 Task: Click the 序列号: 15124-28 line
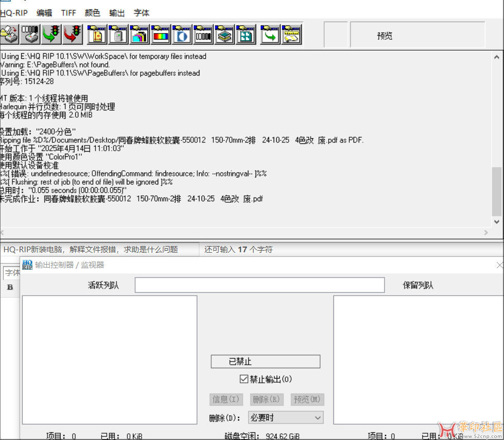[x=27, y=82]
